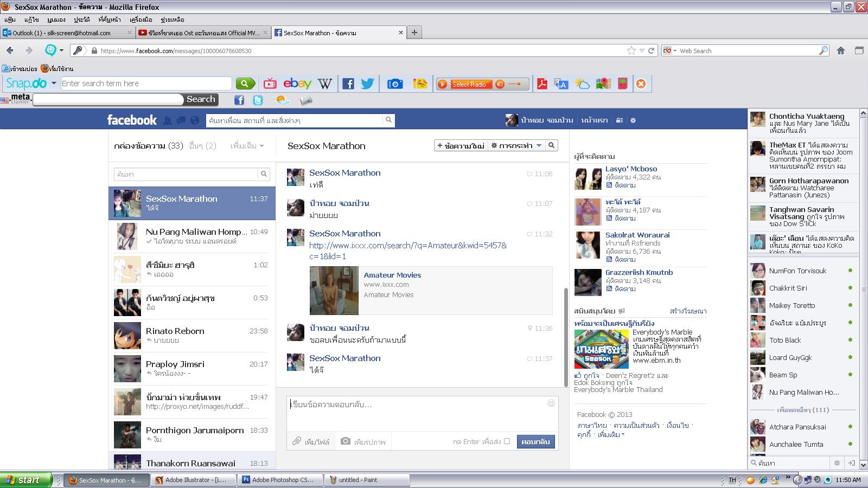Open the Web Search engine selector dropdown
Viewport: 868px width, 488px height.
[669, 50]
